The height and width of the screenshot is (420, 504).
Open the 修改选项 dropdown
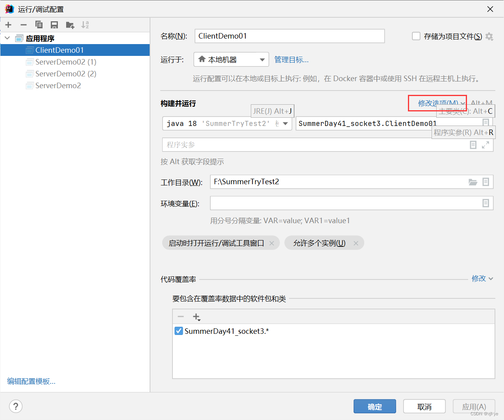[x=441, y=103]
